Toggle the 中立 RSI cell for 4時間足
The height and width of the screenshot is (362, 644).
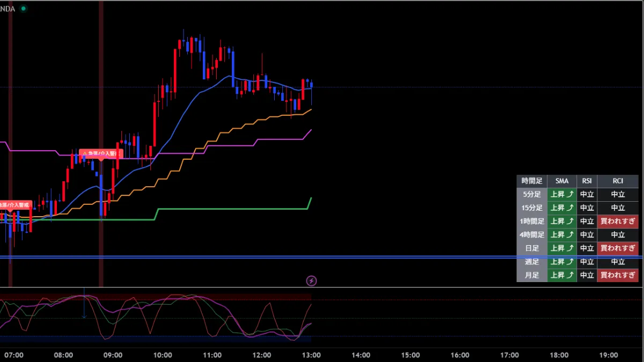(x=587, y=234)
